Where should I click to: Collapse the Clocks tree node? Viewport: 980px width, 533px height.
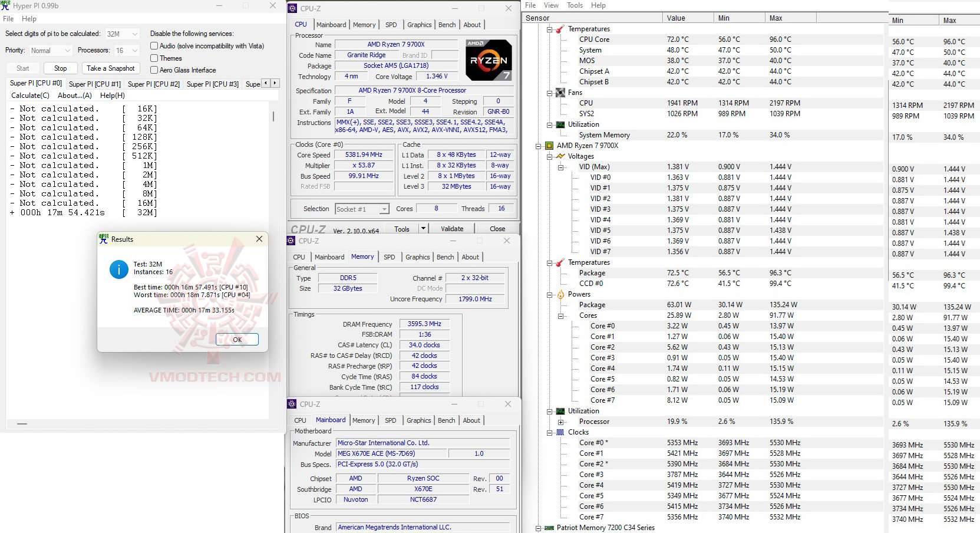pyautogui.click(x=549, y=432)
